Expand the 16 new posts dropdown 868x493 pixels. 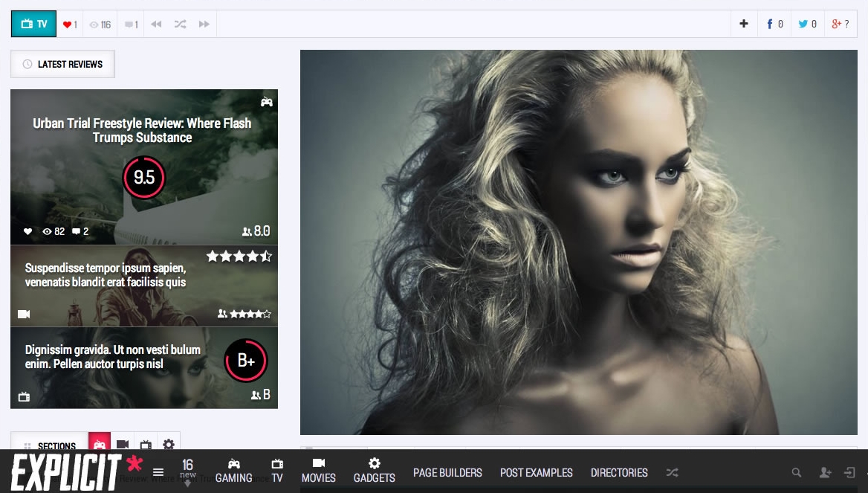tap(188, 471)
